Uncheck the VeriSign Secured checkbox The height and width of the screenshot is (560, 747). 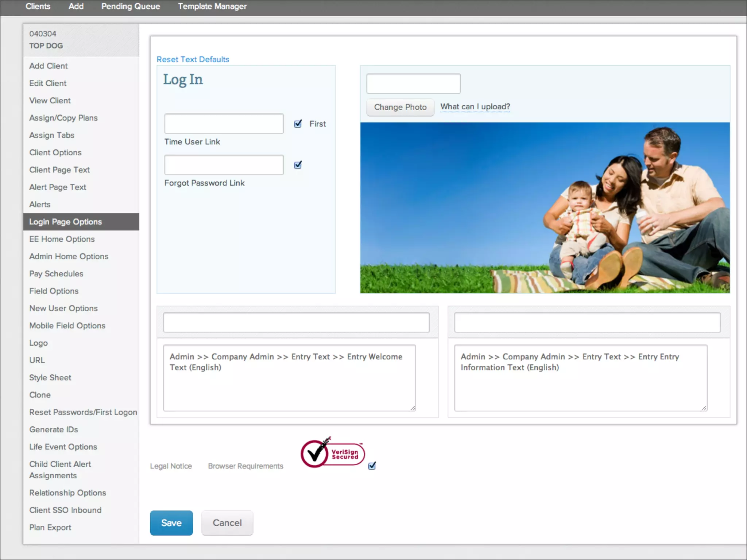click(372, 466)
